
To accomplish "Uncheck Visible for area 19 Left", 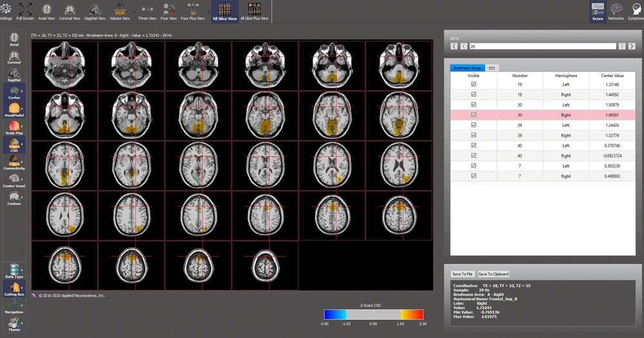I will click(474, 84).
